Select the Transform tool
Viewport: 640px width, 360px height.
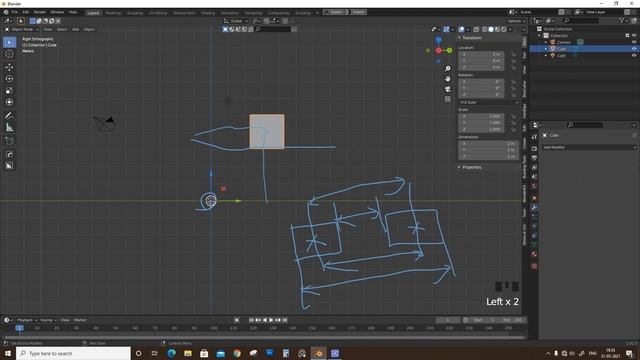9,102
